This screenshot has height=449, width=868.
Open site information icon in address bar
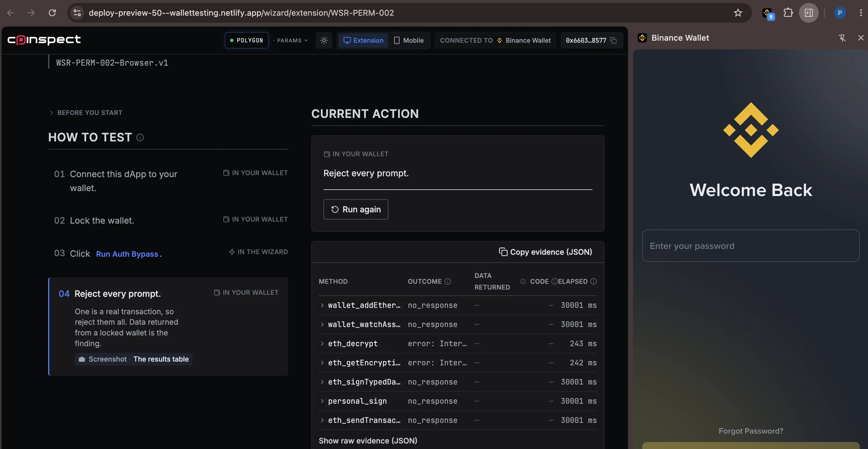click(x=77, y=13)
